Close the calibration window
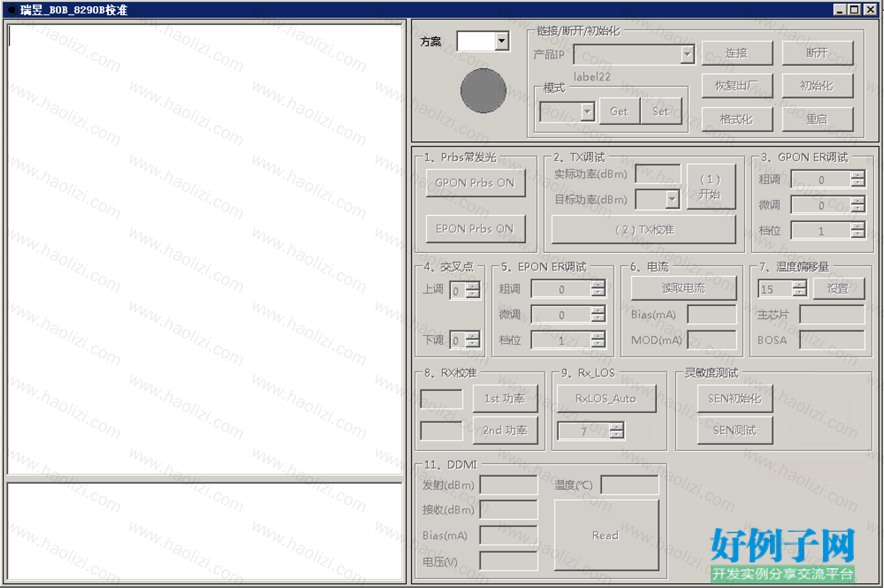Image resolution: width=884 pixels, height=588 pixels. coord(871,9)
